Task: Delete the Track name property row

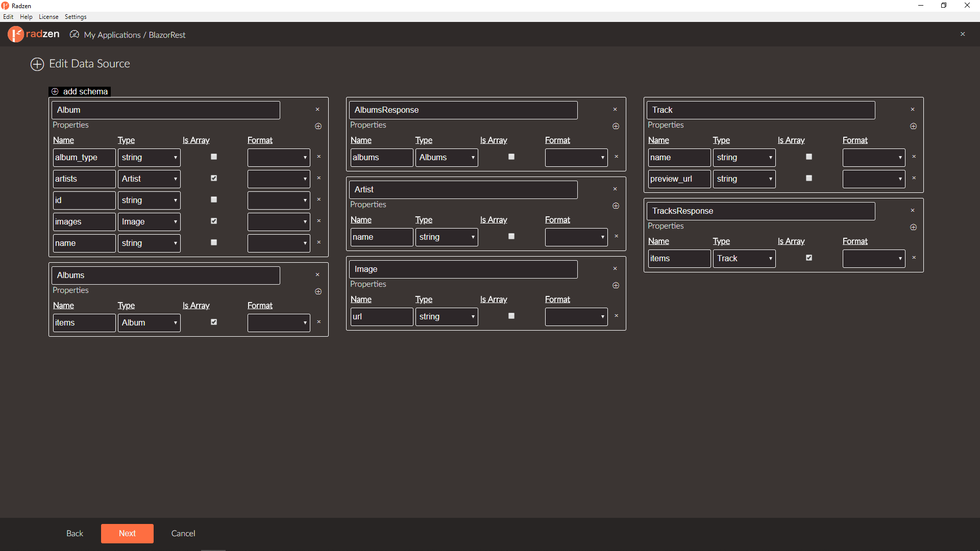Action: click(914, 157)
